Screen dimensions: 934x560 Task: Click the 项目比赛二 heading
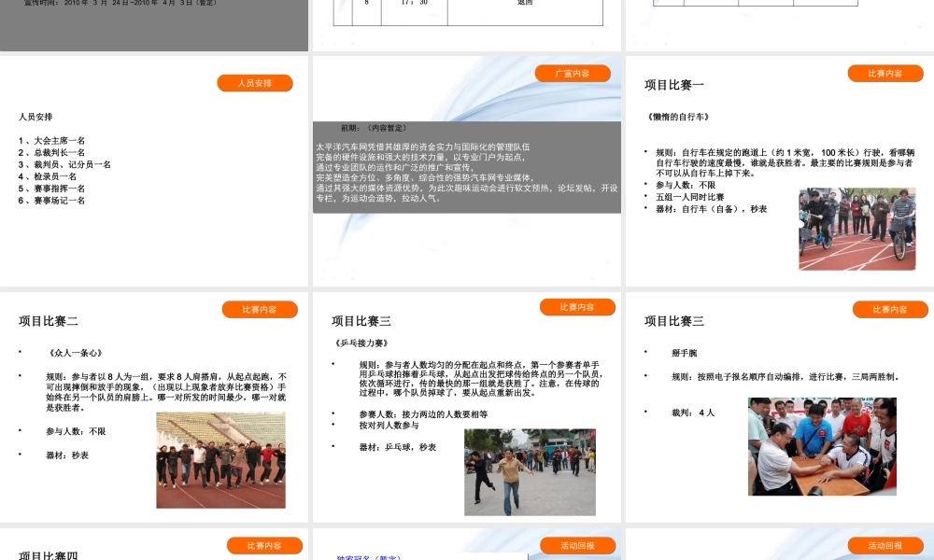[49, 321]
